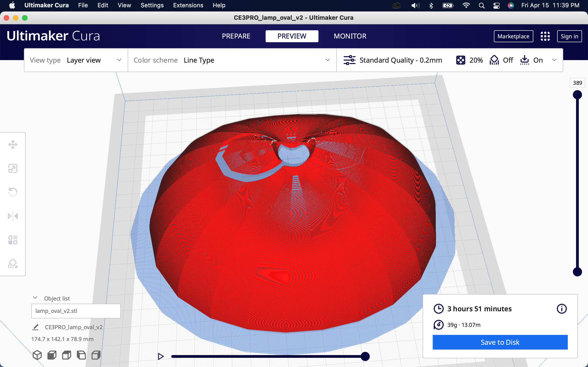Open macOS Control Center toggle icon
The image size is (588, 367).
(x=496, y=5)
